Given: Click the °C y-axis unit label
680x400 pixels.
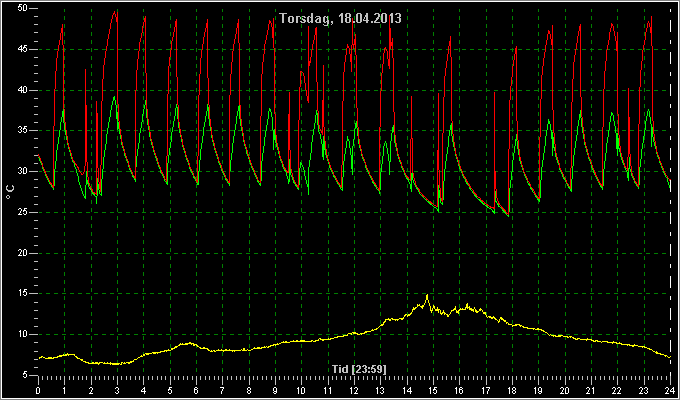Looking at the screenshot, I should click(10, 192).
